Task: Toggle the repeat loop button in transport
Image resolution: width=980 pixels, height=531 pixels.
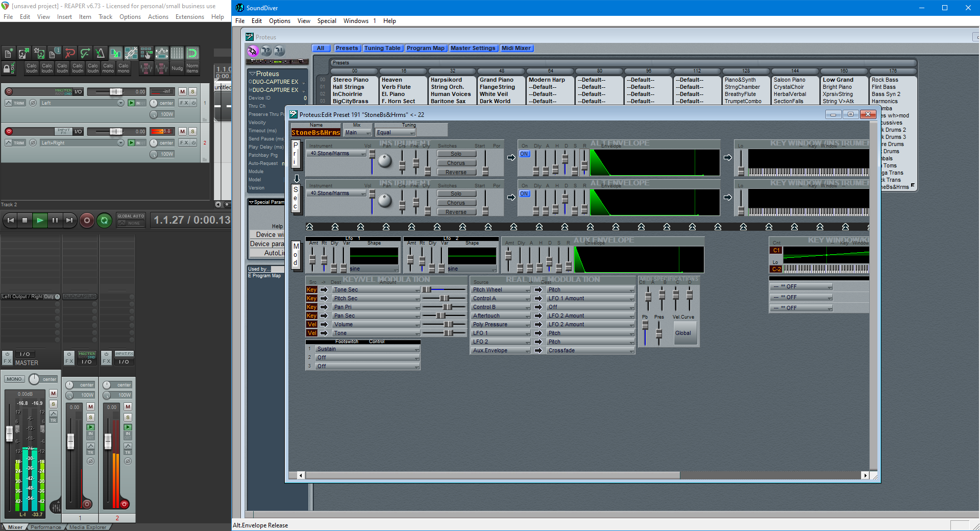Action: click(104, 220)
